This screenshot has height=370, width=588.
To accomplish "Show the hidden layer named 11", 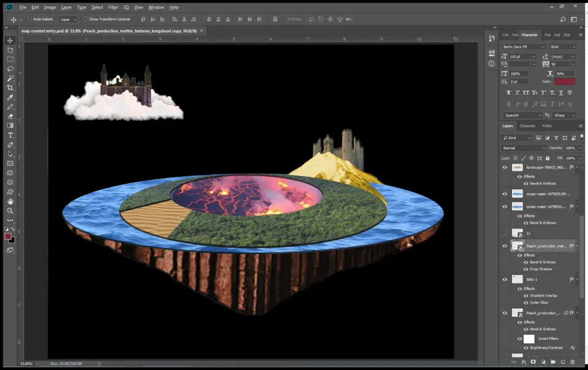I will (x=505, y=233).
